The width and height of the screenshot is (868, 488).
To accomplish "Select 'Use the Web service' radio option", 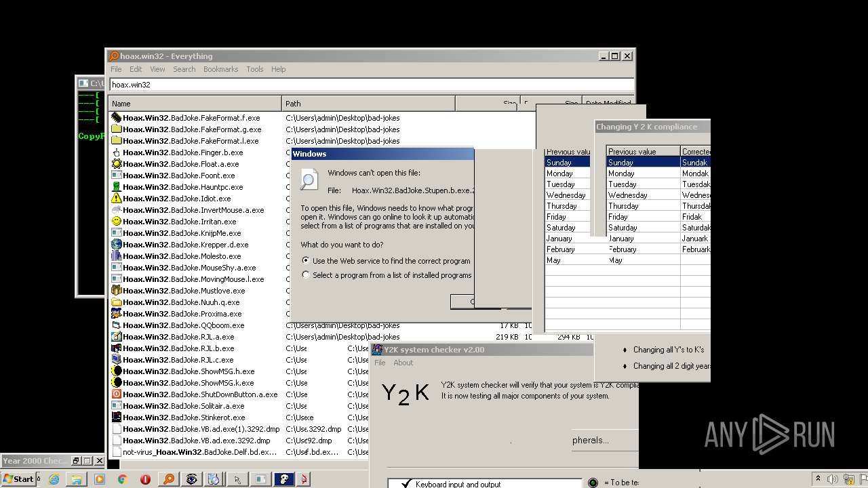I will click(306, 261).
